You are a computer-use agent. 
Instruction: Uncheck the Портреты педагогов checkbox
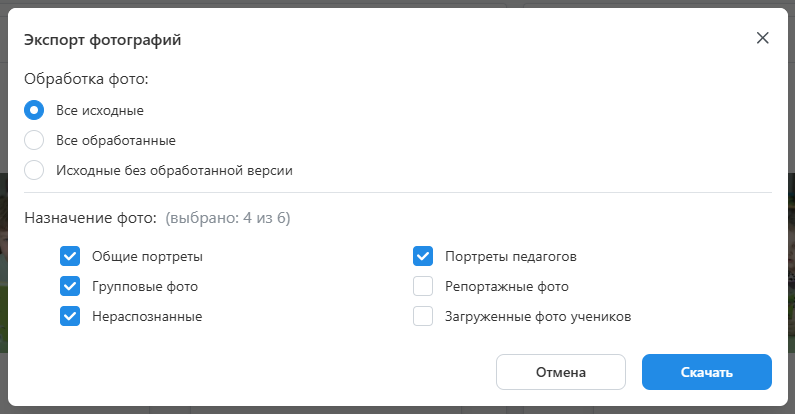click(x=423, y=256)
